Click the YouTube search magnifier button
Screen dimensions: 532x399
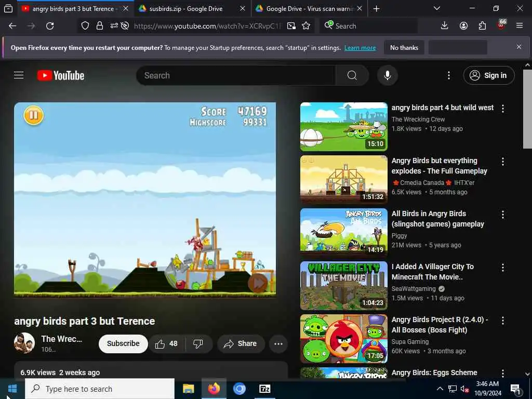click(352, 75)
